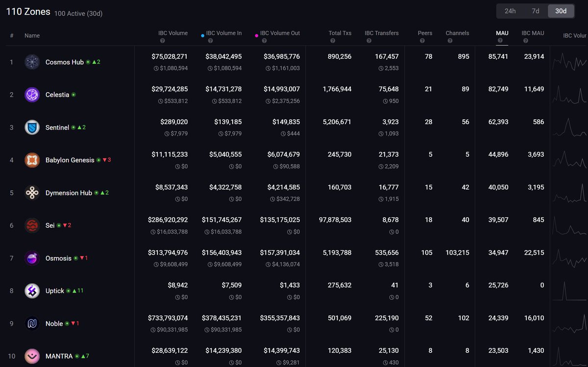
Task: Click the Osmosis logo icon
Action: [x=32, y=258]
